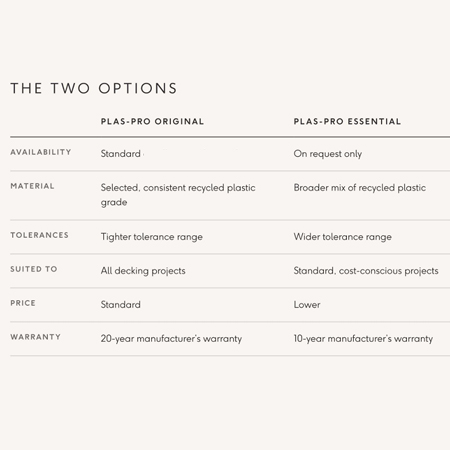Click the 'Lower' price cell
This screenshot has width=450, height=450.
coord(307,305)
